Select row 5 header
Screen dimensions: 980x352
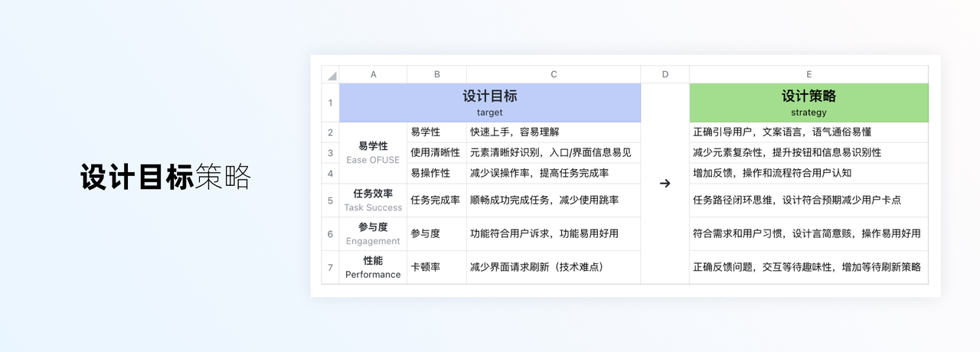click(x=331, y=200)
